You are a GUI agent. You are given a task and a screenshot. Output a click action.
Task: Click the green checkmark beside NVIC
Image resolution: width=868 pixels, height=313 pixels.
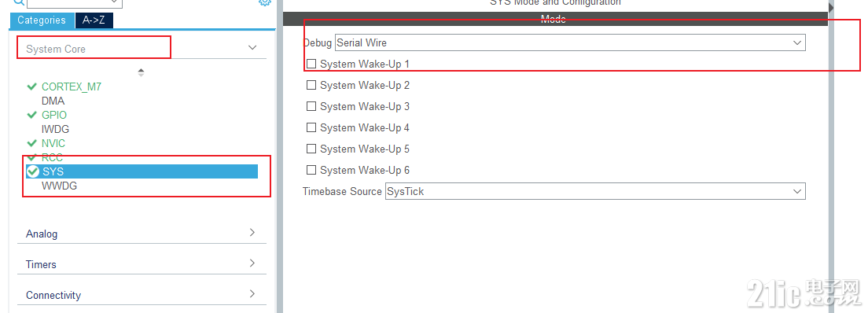[x=32, y=143]
